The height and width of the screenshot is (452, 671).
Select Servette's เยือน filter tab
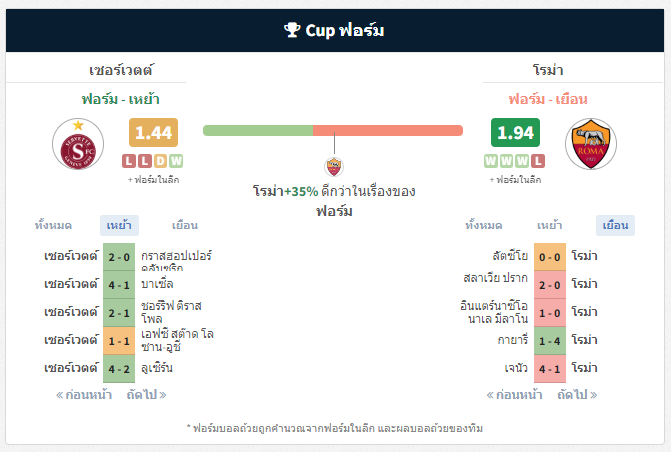tap(185, 225)
